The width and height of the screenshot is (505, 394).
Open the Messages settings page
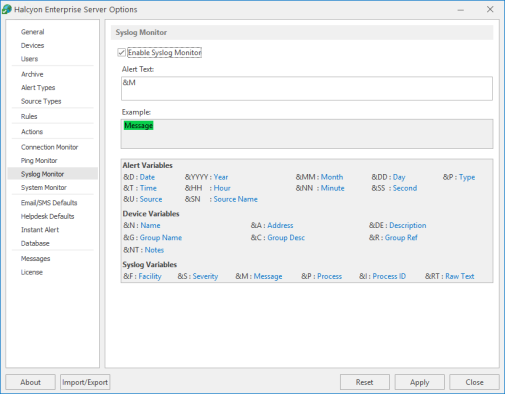pos(35,259)
